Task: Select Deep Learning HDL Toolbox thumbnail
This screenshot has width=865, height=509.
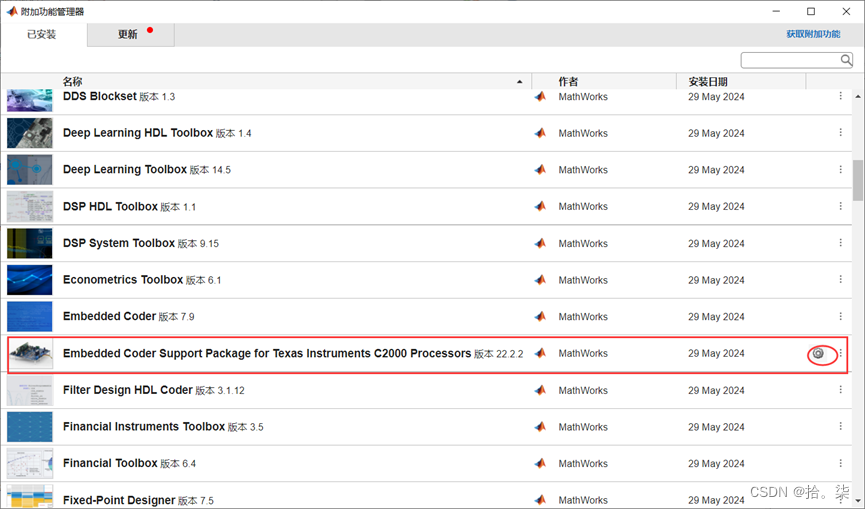Action: point(30,133)
